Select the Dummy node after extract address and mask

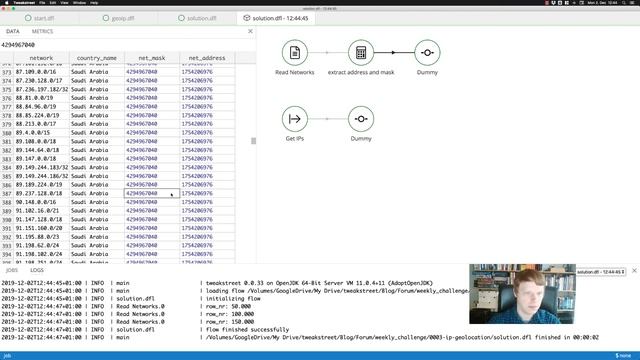coord(427,53)
